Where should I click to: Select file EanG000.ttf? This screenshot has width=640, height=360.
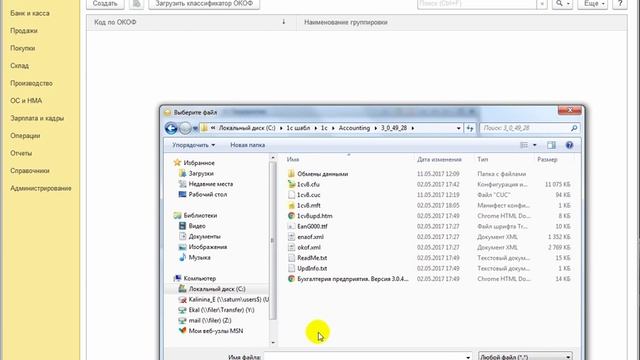click(x=312, y=227)
